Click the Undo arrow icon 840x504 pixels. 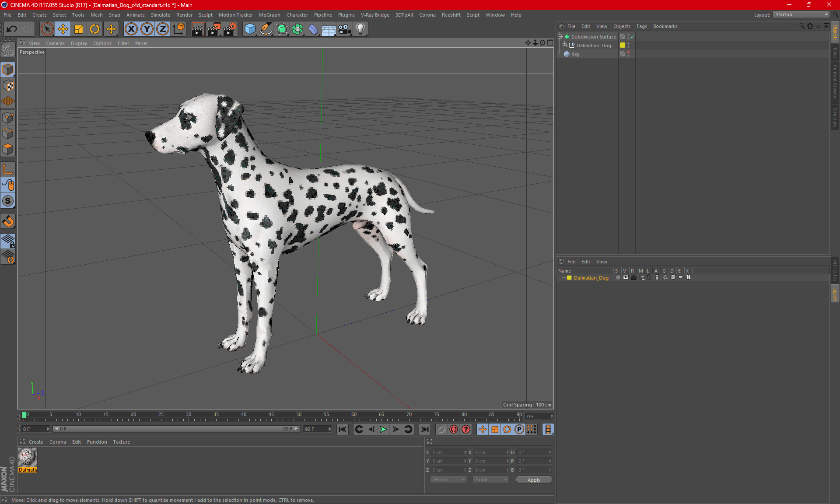pyautogui.click(x=12, y=29)
